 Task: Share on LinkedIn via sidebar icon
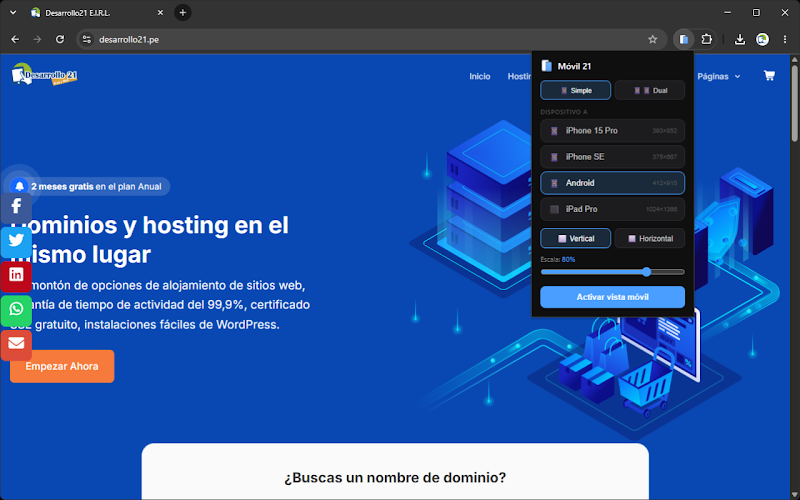[x=16, y=275]
